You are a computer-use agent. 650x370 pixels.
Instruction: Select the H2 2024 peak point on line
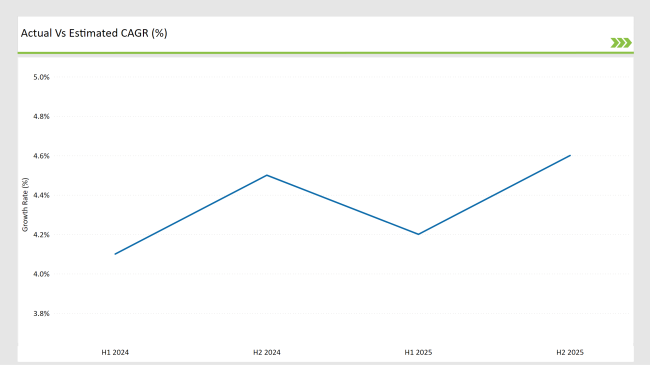267,175
